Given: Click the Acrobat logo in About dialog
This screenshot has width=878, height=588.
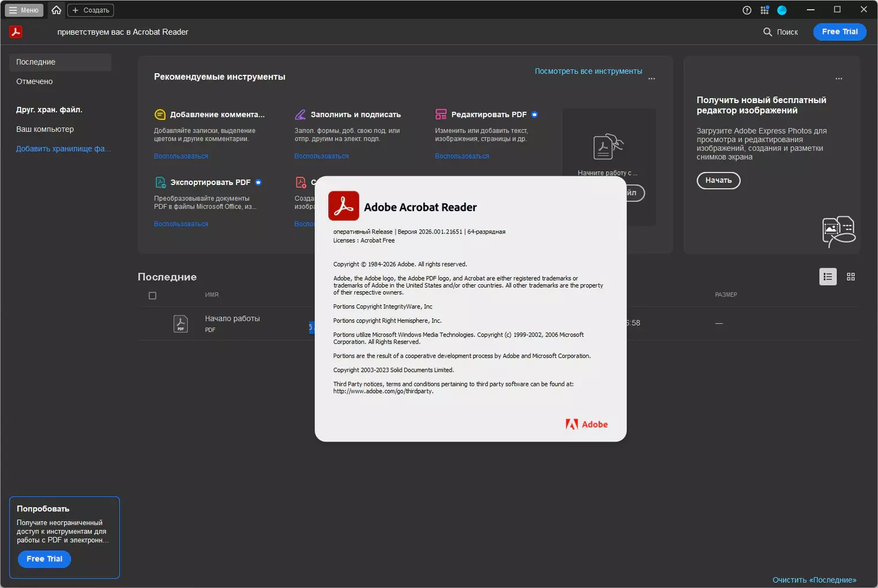Looking at the screenshot, I should tap(343, 206).
